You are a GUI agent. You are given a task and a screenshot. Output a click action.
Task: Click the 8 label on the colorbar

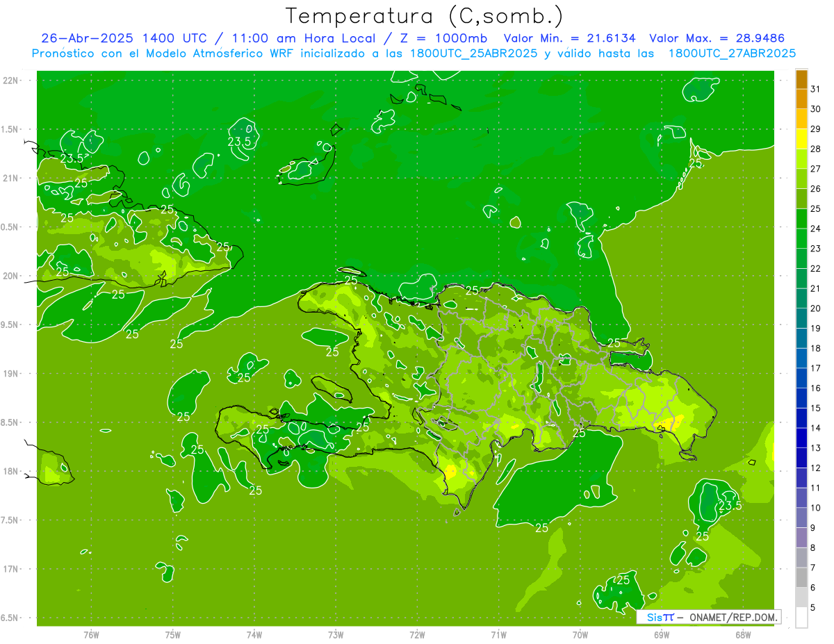tap(813, 547)
